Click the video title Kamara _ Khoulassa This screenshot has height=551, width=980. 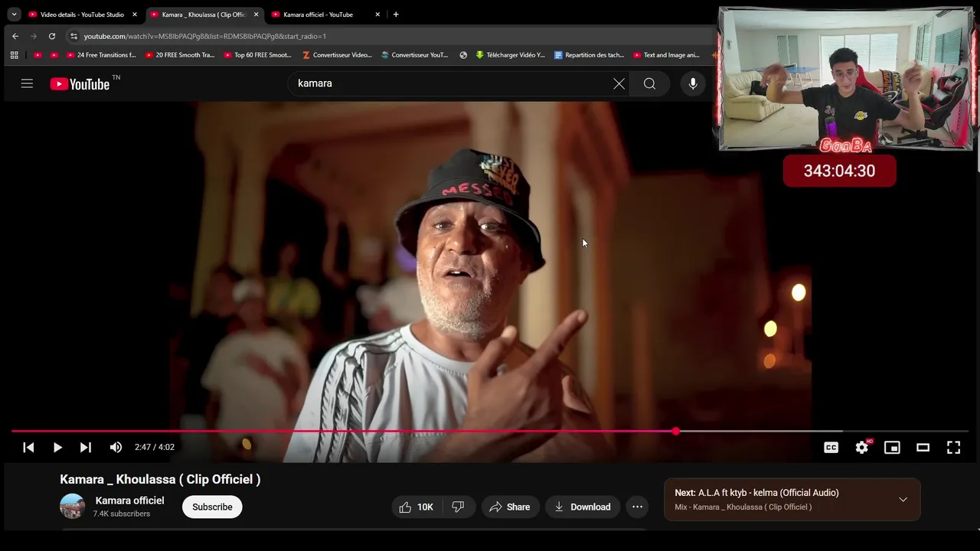pyautogui.click(x=160, y=480)
